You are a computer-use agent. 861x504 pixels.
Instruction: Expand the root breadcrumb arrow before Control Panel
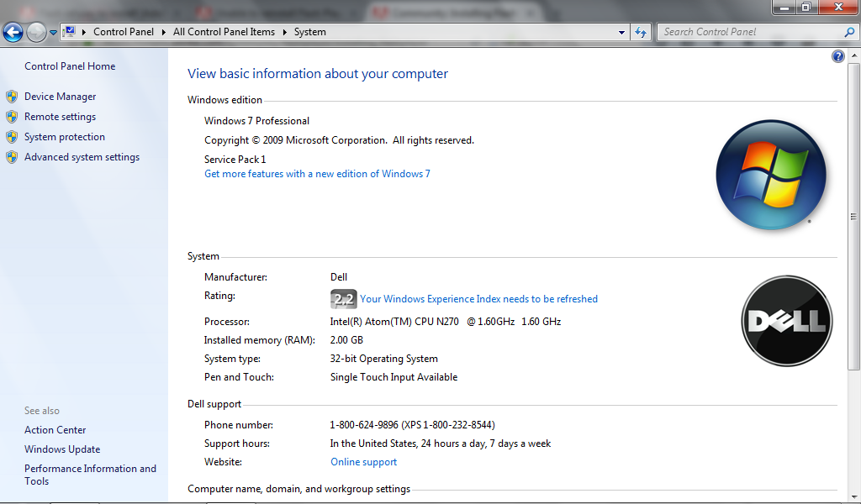84,33
